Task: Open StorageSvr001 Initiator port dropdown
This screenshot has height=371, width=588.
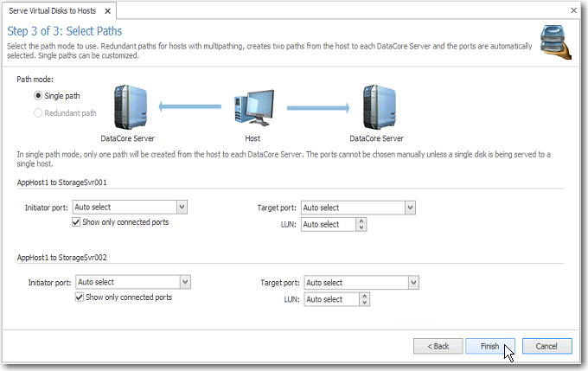Action: 182,208
